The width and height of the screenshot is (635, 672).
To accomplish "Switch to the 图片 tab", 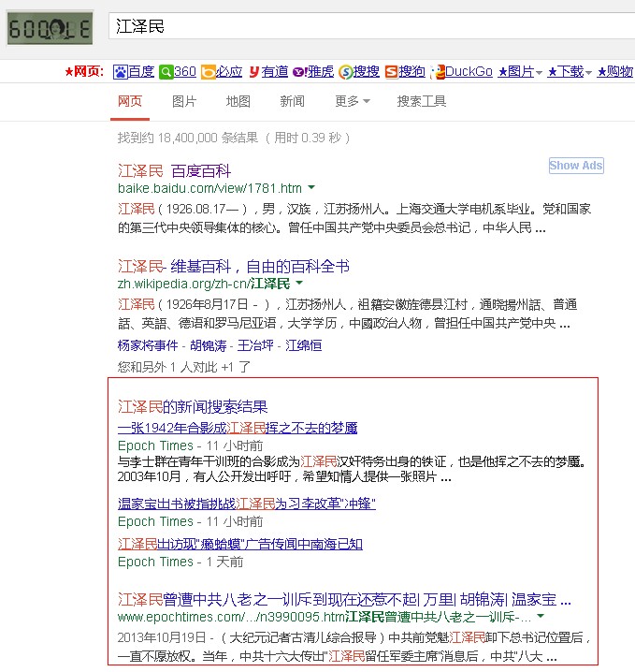I will tap(184, 102).
